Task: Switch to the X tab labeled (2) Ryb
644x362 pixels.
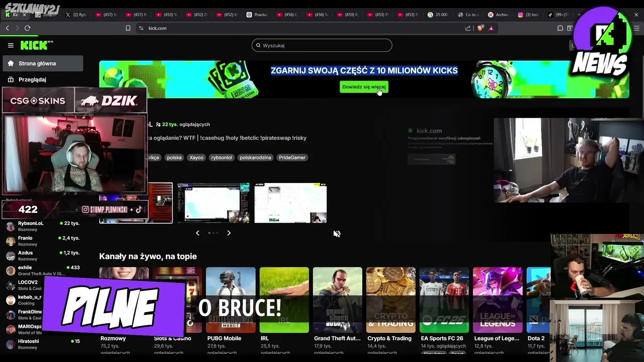Action: pyautogui.click(x=75, y=15)
